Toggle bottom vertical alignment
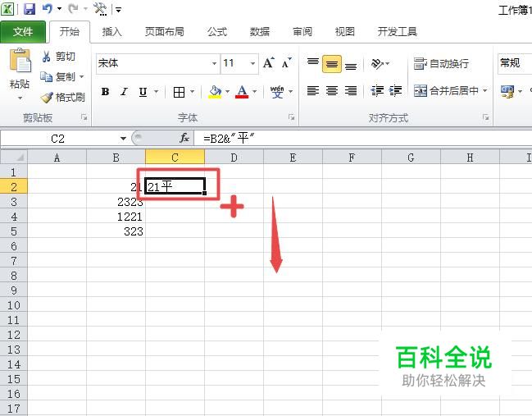This screenshot has height=416, width=532. [x=351, y=65]
